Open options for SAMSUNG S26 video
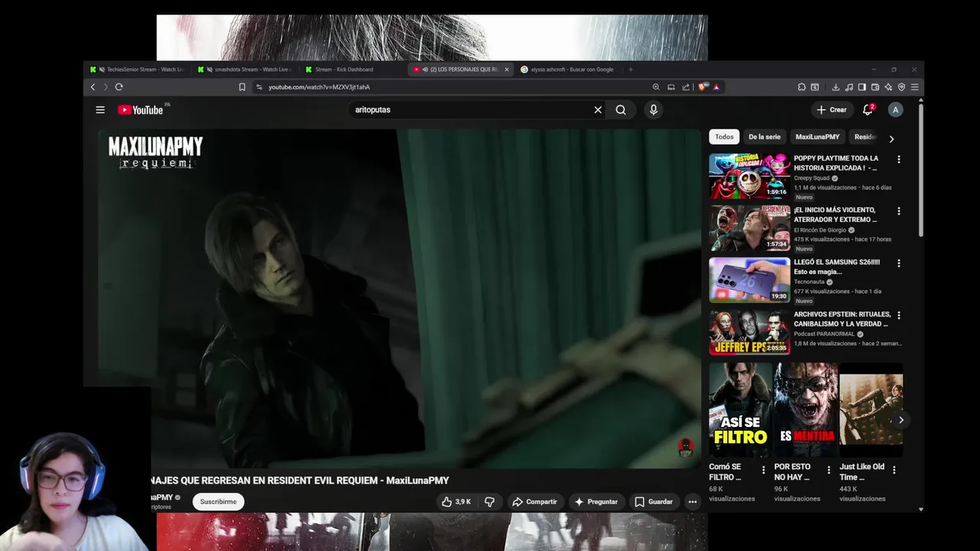Screen dimensions: 980x551 click(x=899, y=263)
